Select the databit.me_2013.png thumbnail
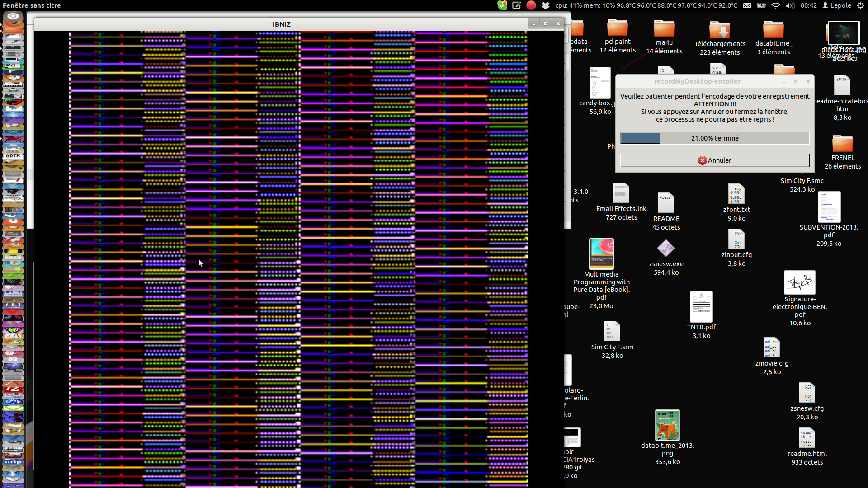This screenshot has width=868, height=488. pyautogui.click(x=667, y=425)
